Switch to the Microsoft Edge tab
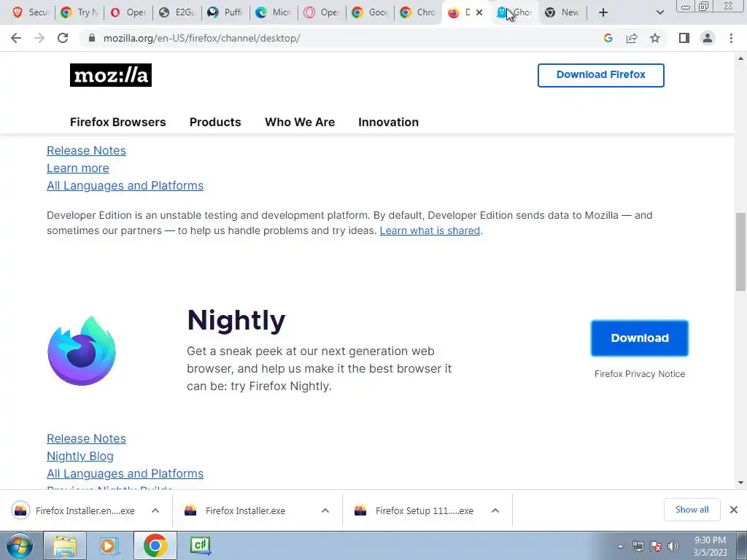Viewport: 747px width, 560px height. click(x=274, y=12)
